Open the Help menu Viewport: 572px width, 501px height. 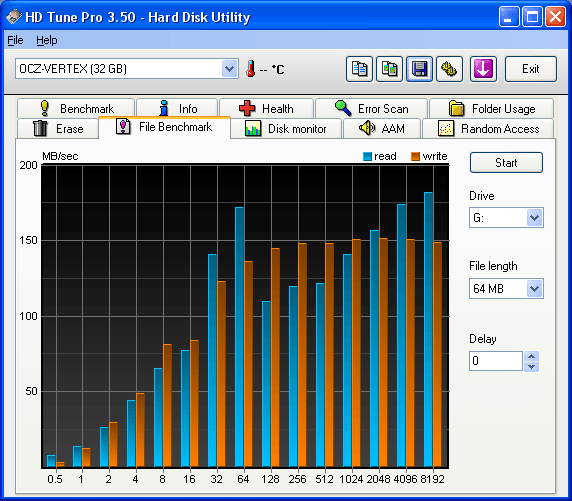click(47, 40)
